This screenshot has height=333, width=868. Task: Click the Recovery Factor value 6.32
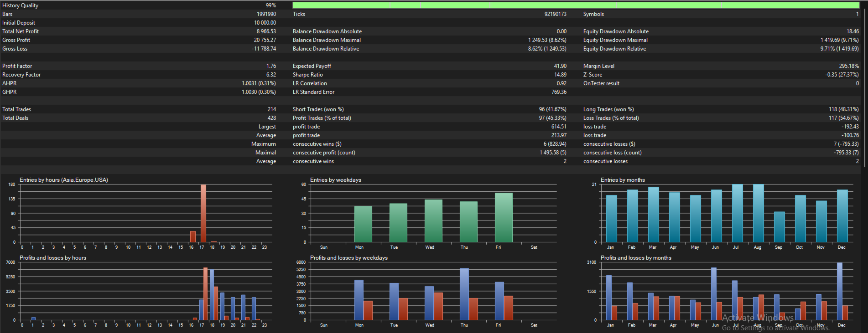[x=271, y=75]
